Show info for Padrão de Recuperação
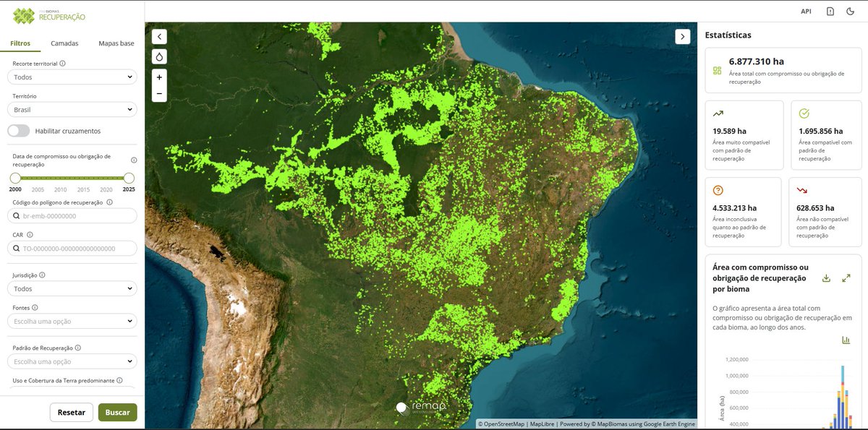 pos(77,348)
